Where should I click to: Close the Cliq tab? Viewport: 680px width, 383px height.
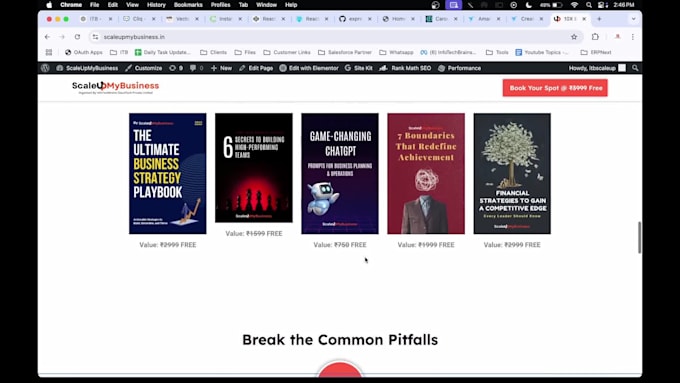pos(154,19)
